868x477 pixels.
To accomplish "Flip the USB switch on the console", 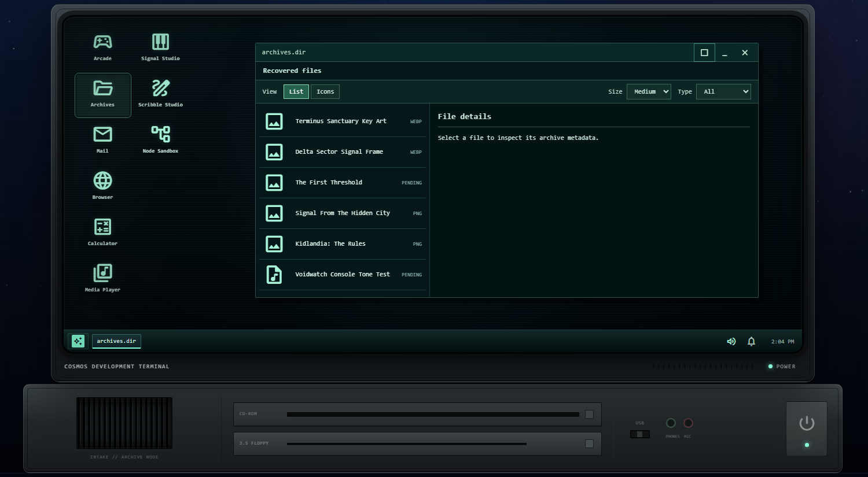I will click(x=640, y=434).
